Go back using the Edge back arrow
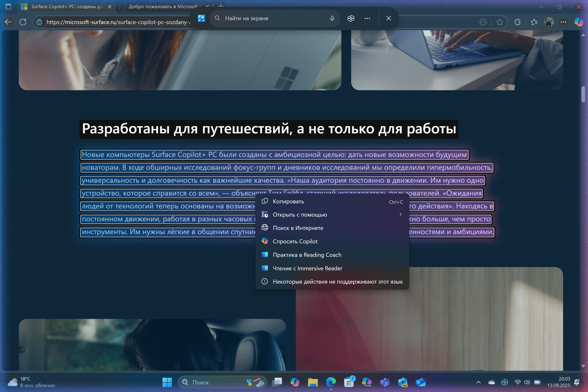This screenshot has width=588, height=392. point(8,22)
